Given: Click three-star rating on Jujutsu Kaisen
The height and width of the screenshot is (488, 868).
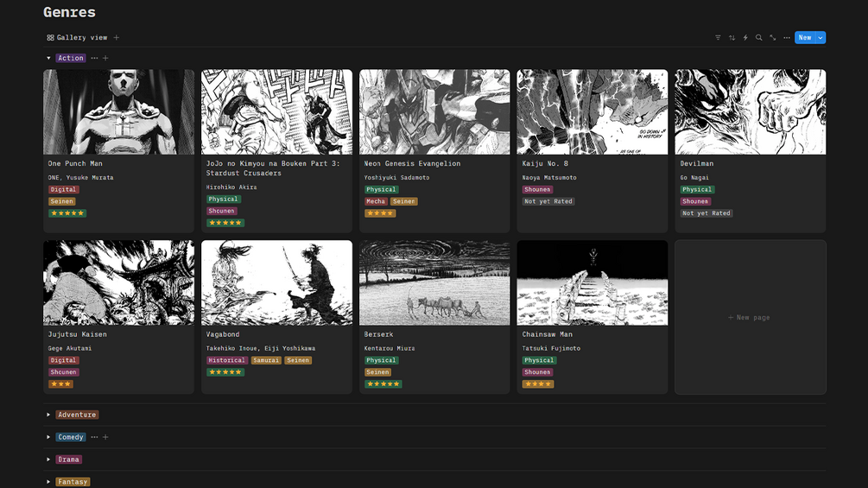Looking at the screenshot, I should click(x=60, y=384).
